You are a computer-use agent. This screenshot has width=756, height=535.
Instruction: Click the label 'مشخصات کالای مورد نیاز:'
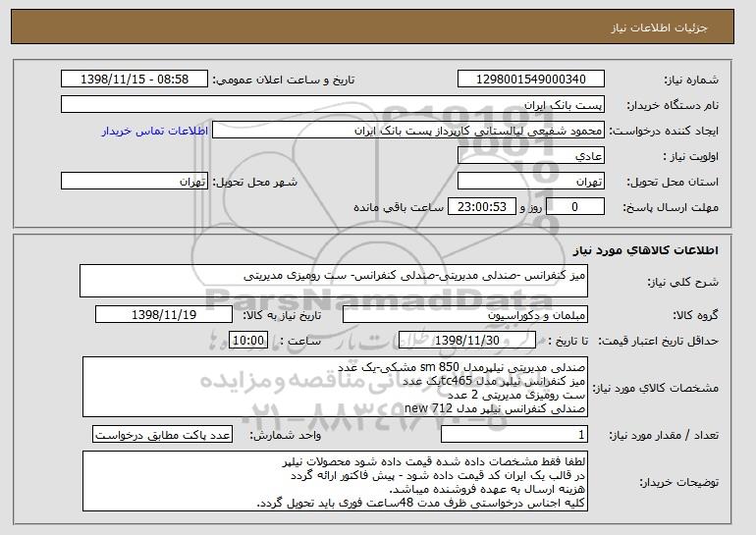[x=655, y=388]
